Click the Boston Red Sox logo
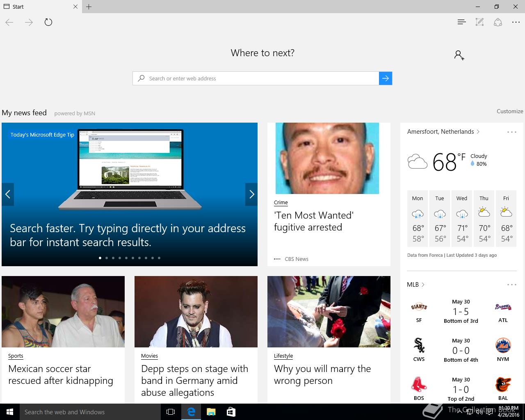Image resolution: width=525 pixels, height=420 pixels. point(419,384)
